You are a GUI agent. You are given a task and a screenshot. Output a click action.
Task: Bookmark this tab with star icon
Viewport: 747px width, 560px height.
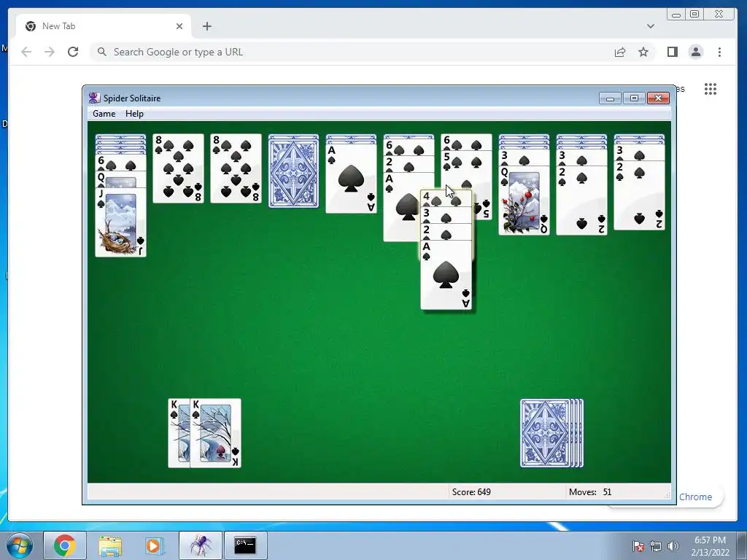643,52
